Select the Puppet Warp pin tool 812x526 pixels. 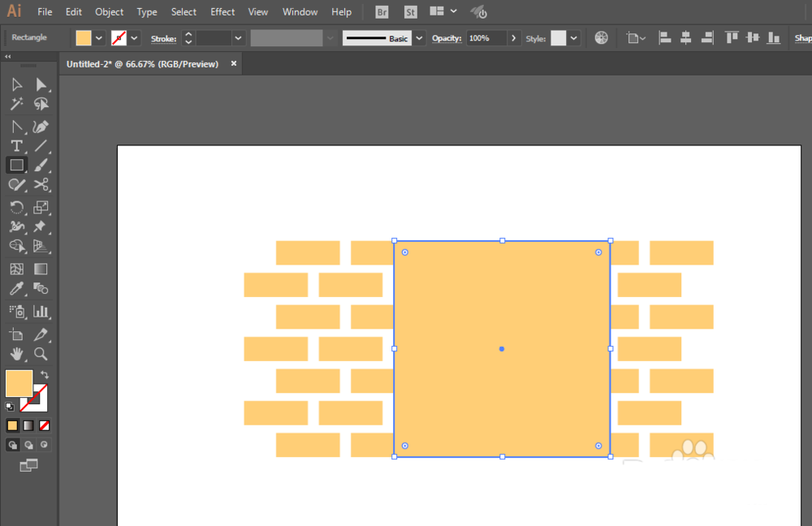[x=41, y=226]
